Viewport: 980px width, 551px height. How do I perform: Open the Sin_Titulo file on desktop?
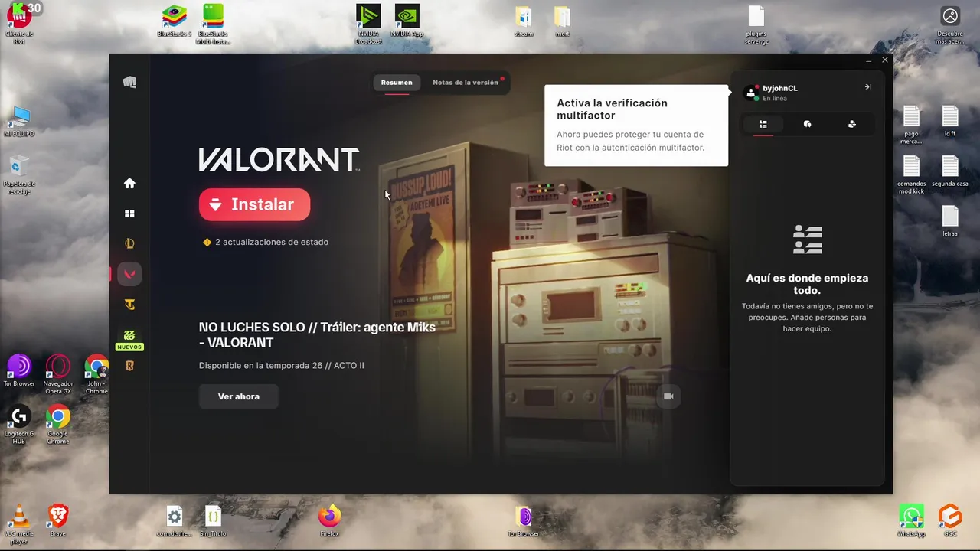click(x=213, y=520)
